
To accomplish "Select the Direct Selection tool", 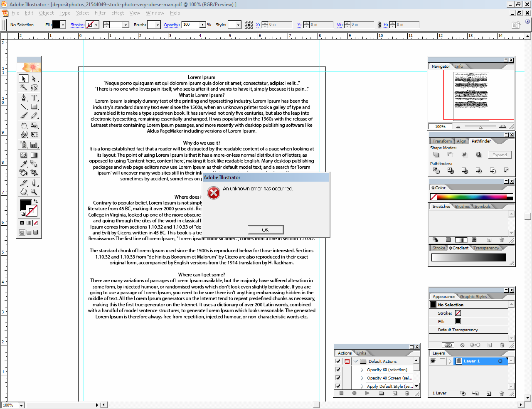I will [x=34, y=79].
